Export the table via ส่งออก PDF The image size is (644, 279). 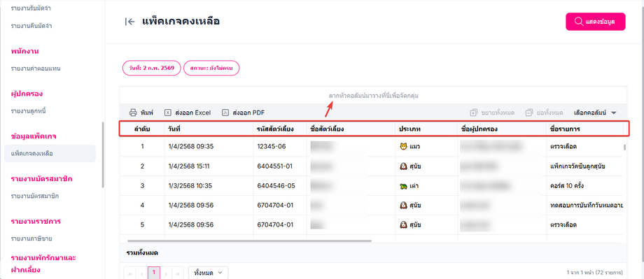(x=243, y=113)
